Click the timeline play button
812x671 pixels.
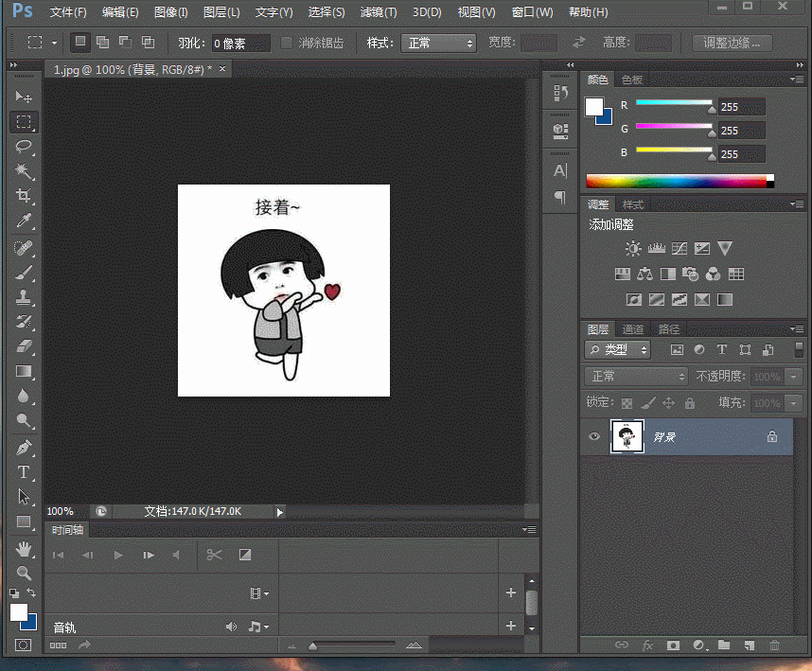point(118,555)
